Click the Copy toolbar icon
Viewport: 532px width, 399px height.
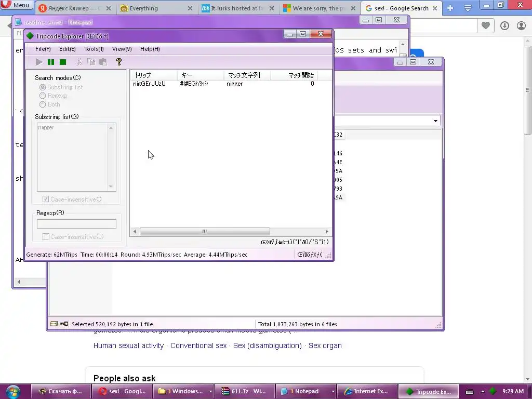[91, 62]
